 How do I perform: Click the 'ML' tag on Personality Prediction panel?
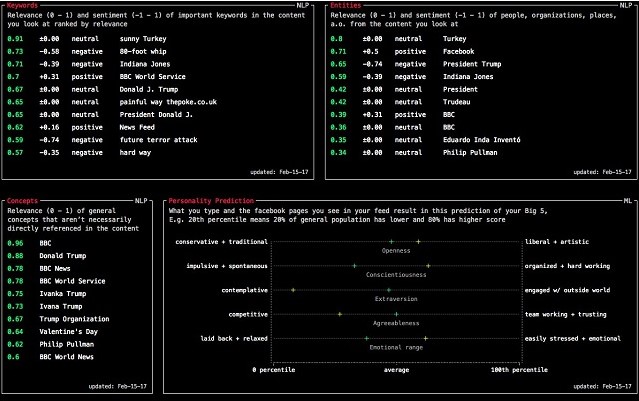(x=628, y=201)
